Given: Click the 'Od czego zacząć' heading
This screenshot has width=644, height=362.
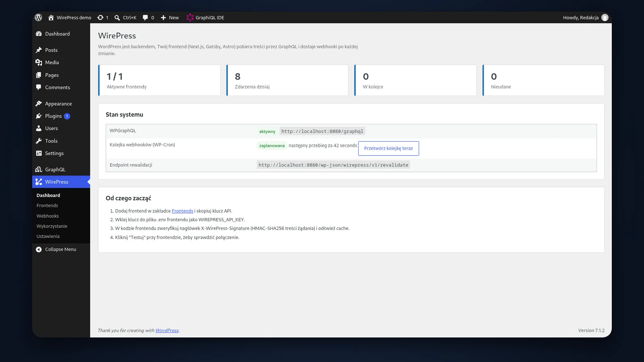Looking at the screenshot, I should click(x=128, y=198).
